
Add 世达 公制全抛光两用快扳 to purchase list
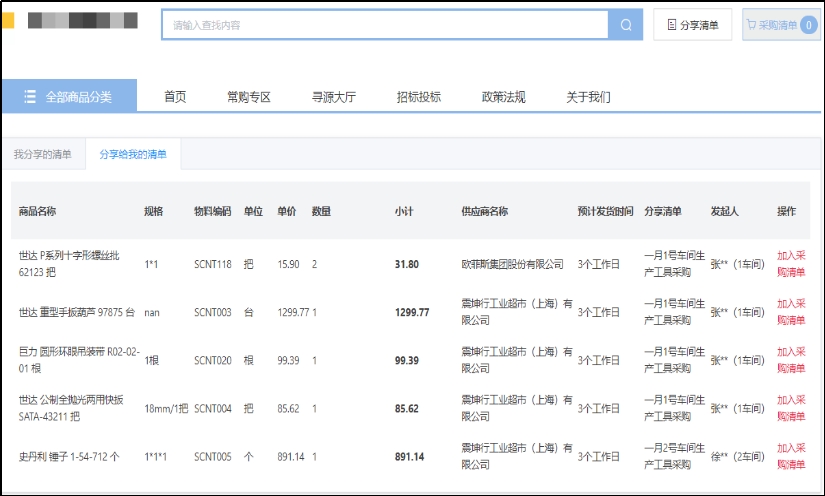pos(791,408)
